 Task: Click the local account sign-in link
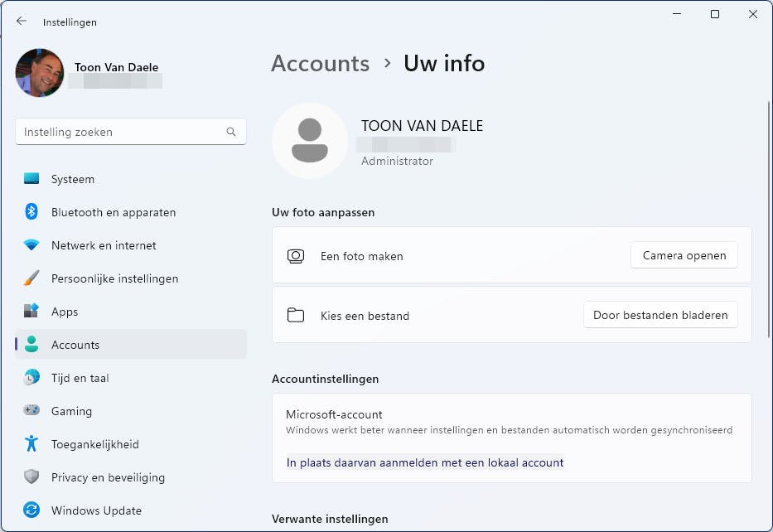425,463
